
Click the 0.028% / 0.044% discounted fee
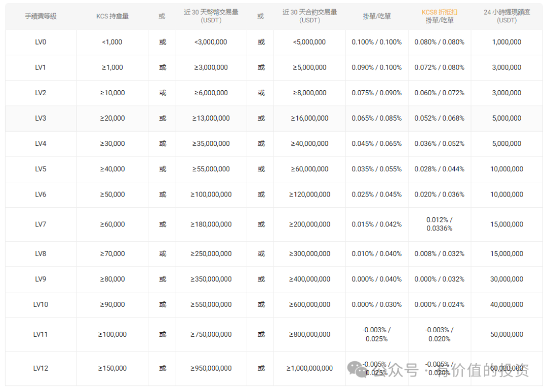pyautogui.click(x=440, y=169)
